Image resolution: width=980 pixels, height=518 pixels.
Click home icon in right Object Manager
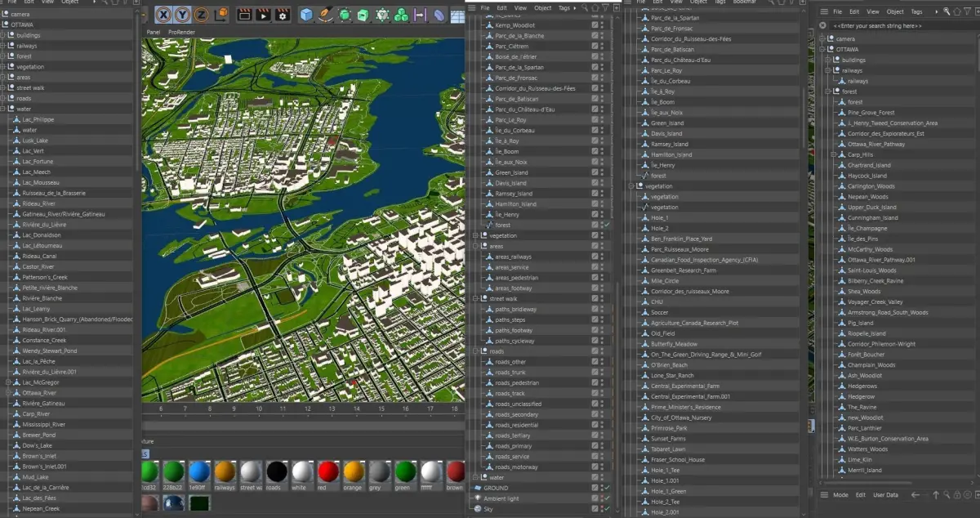point(955,11)
